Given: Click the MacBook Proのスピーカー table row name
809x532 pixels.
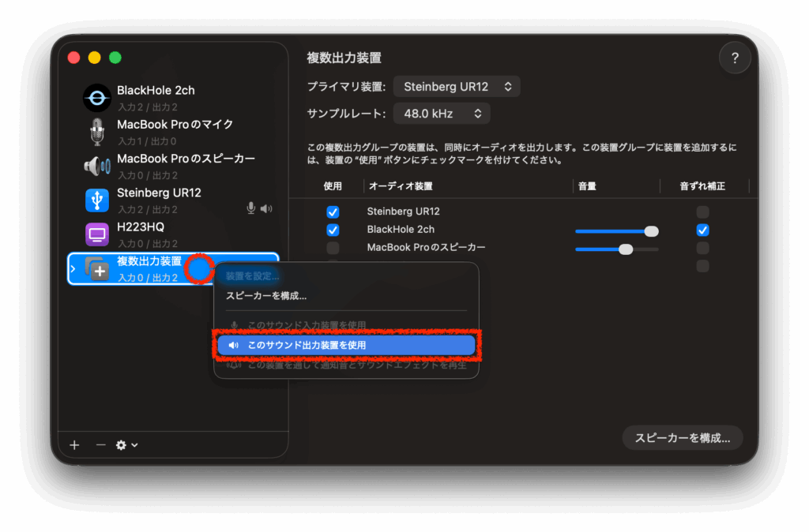Looking at the screenshot, I should tap(426, 247).
